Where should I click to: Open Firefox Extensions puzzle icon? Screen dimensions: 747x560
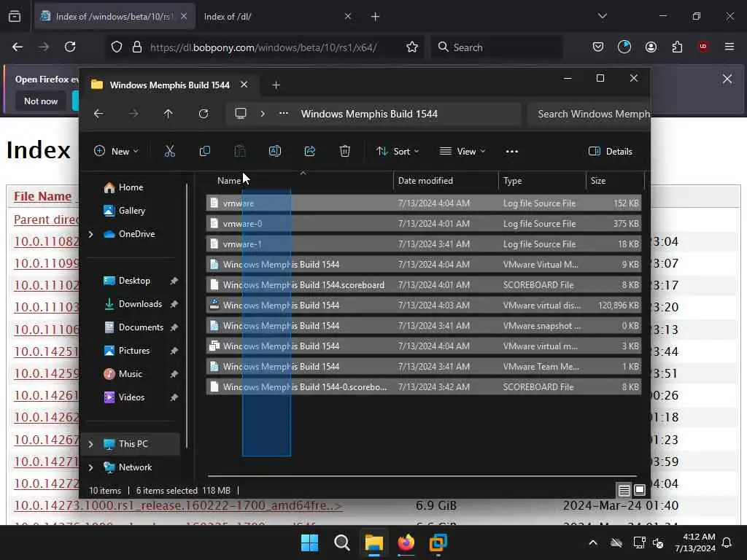coord(677,47)
